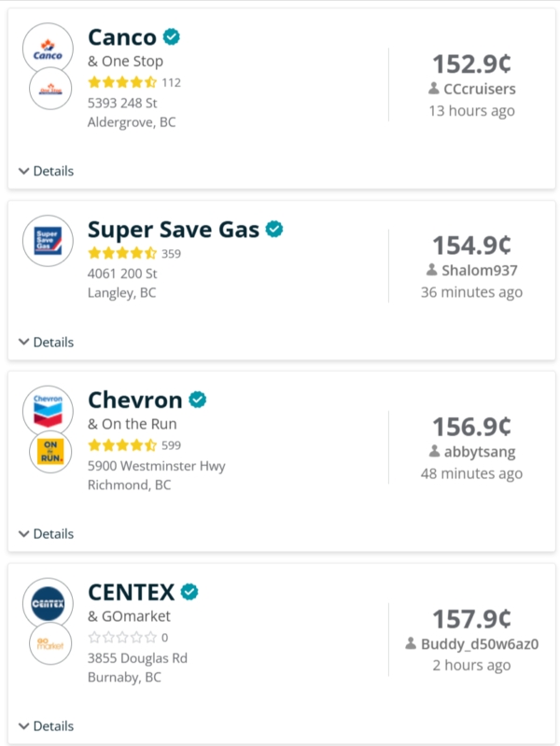Click the Canco brand logo icon
The image size is (560, 746).
click(x=48, y=48)
